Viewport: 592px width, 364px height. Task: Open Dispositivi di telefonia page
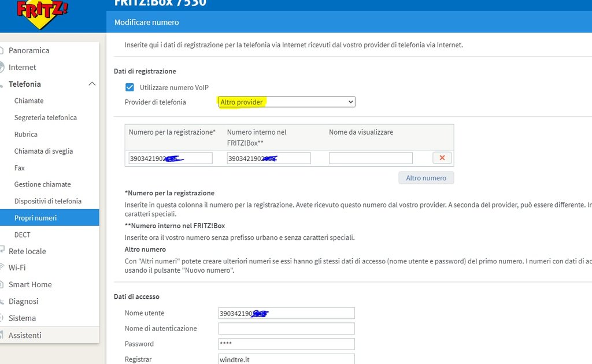tap(47, 201)
